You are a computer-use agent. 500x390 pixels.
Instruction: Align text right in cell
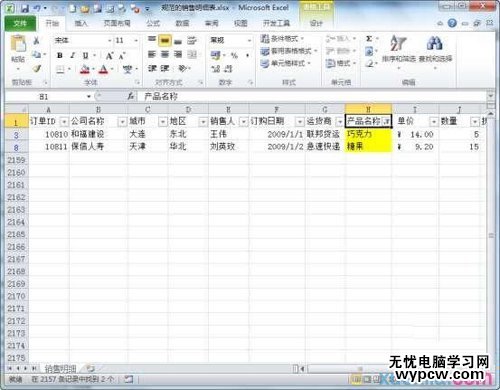pos(178,54)
